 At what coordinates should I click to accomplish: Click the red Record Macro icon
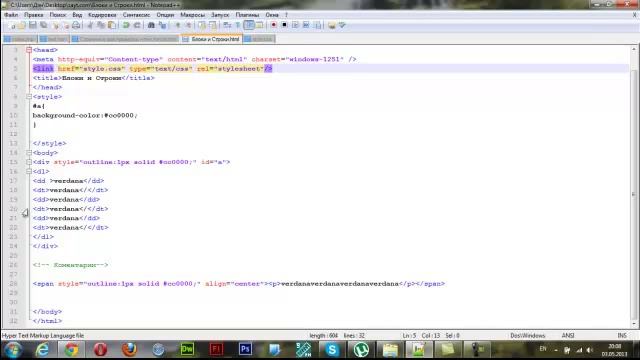coord(273,25)
